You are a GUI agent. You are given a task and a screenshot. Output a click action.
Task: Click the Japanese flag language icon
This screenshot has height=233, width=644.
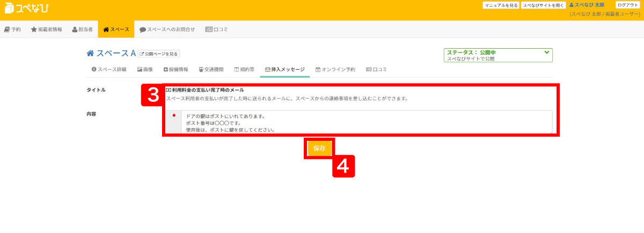pos(173,116)
